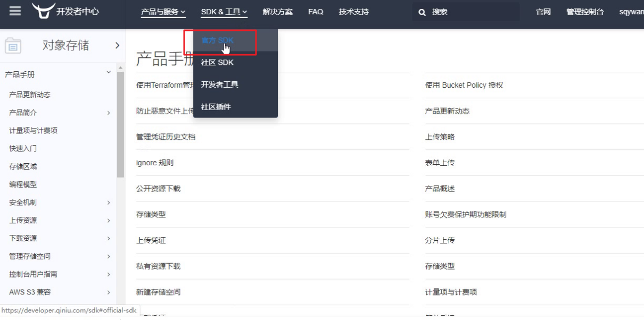This screenshot has height=320, width=644.
Task: Expand 下载资源 chevron in sidebar
Action: click(x=109, y=239)
